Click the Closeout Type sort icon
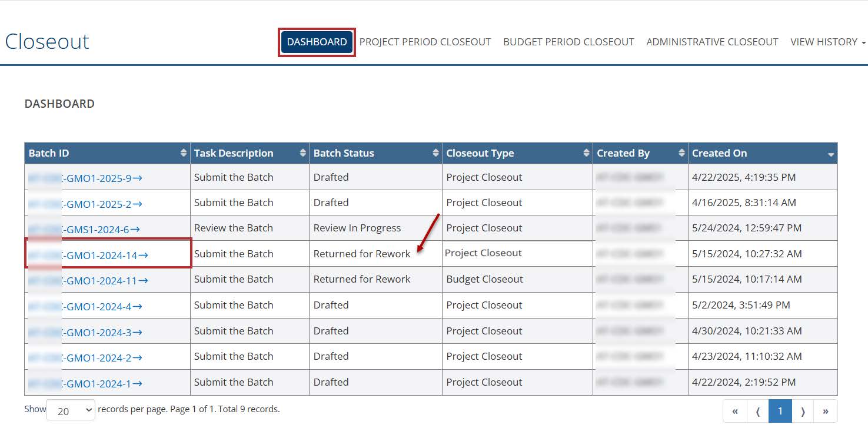This screenshot has height=441, width=868. pos(586,153)
